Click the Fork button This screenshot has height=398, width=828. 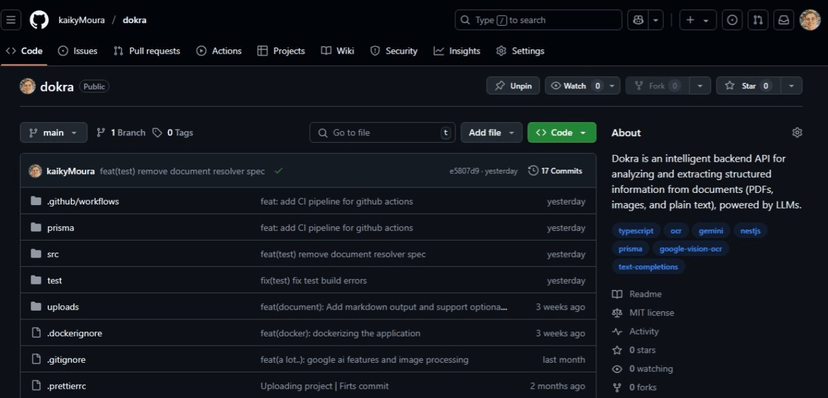click(657, 86)
